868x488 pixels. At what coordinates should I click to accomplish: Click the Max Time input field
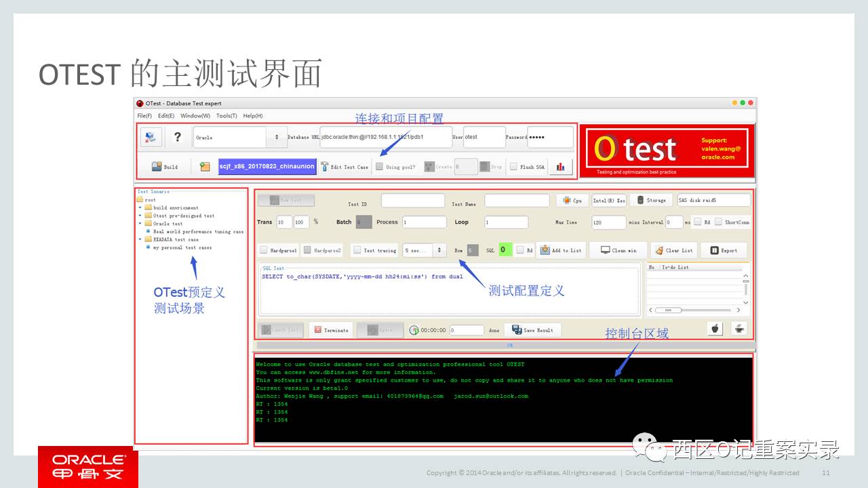[608, 222]
